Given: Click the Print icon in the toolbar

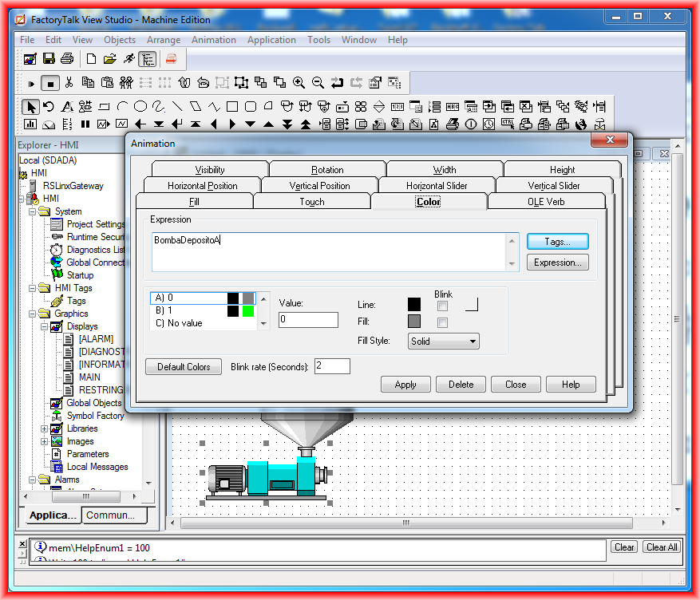Looking at the screenshot, I should pos(67,59).
